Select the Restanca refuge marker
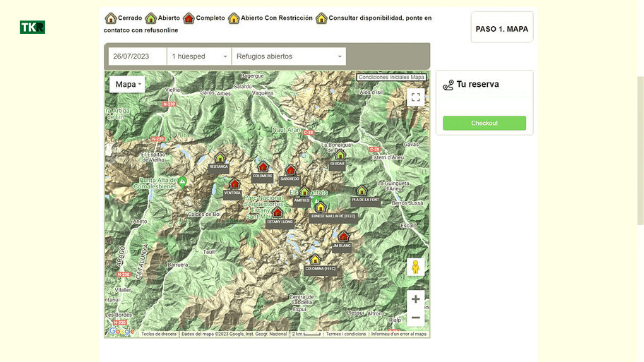This screenshot has height=362, width=644. (220, 158)
